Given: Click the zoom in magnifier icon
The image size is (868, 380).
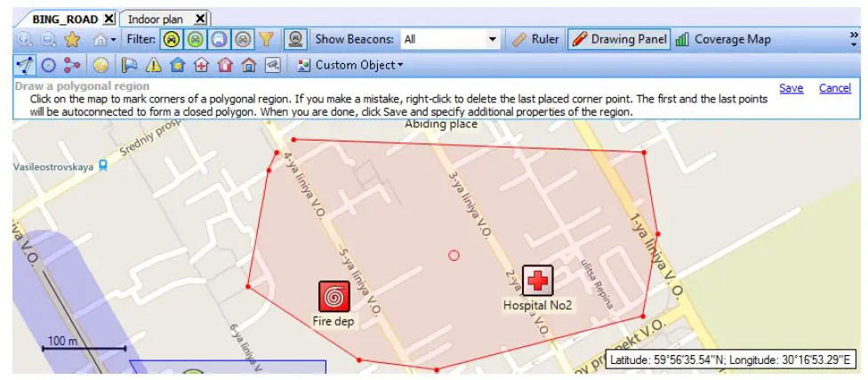Looking at the screenshot, I should (x=25, y=40).
